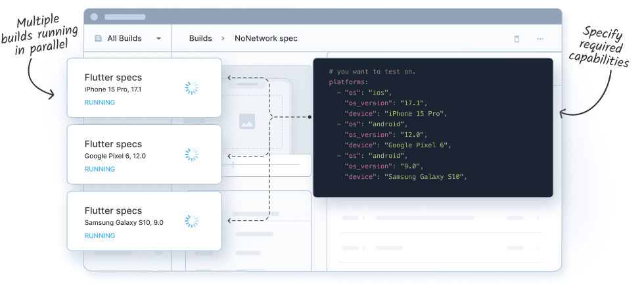
Task: Click the "17.1" os_version value in code
Action: click(x=412, y=103)
